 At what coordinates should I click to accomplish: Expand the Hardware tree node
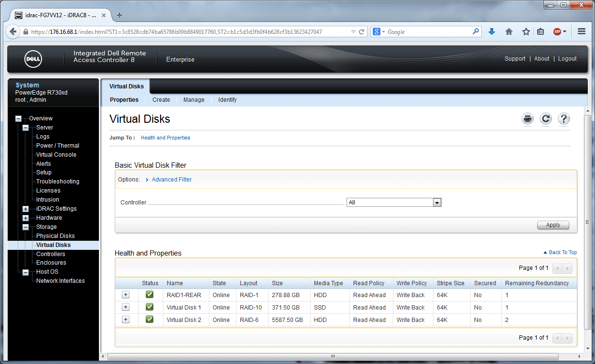coord(26,218)
